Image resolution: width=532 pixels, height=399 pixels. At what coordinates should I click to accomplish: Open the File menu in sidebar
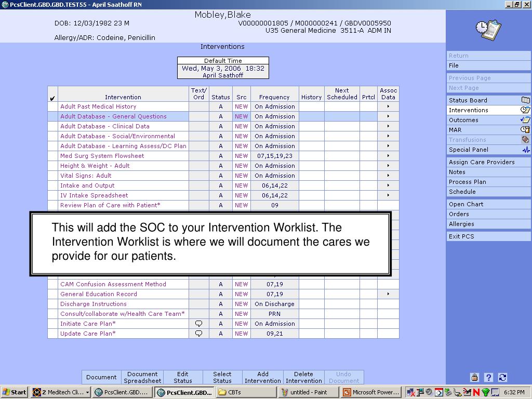488,65
